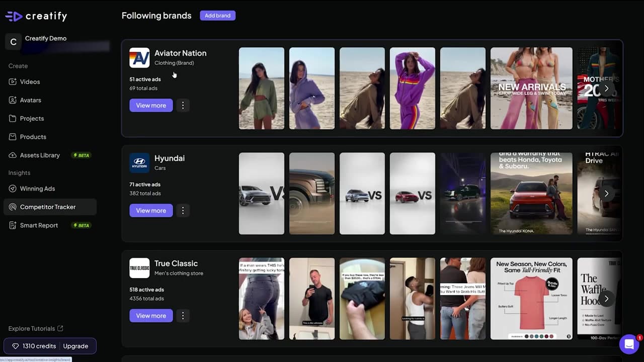Open the Explore Tutorials link

click(36, 328)
